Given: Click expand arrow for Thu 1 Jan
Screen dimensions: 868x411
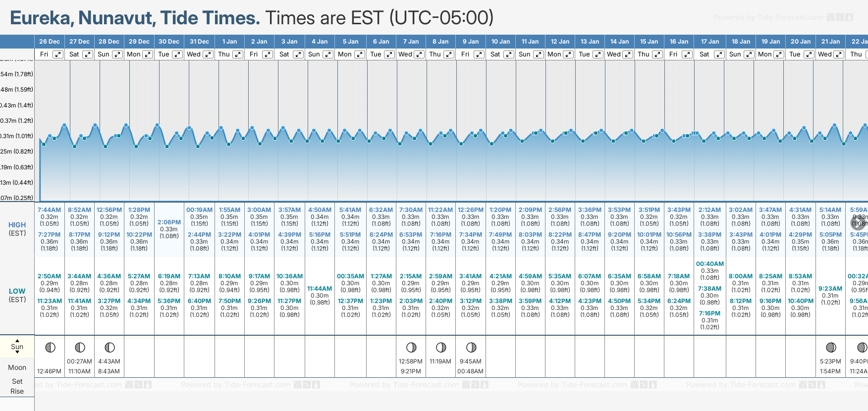Looking at the screenshot, I should tap(238, 54).
